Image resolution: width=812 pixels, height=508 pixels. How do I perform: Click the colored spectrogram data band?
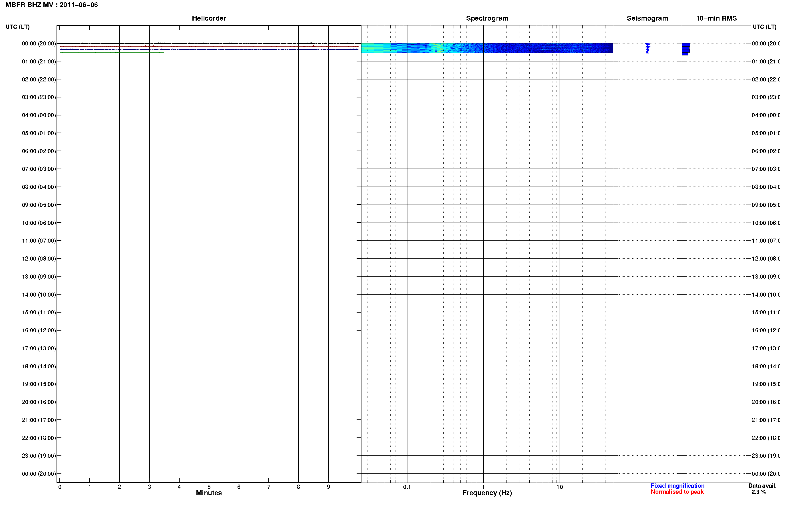click(x=487, y=48)
